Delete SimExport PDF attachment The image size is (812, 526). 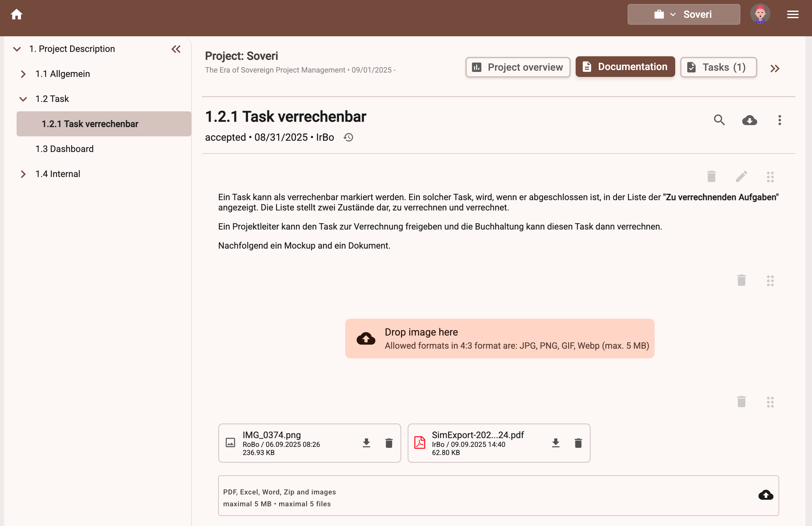point(578,443)
